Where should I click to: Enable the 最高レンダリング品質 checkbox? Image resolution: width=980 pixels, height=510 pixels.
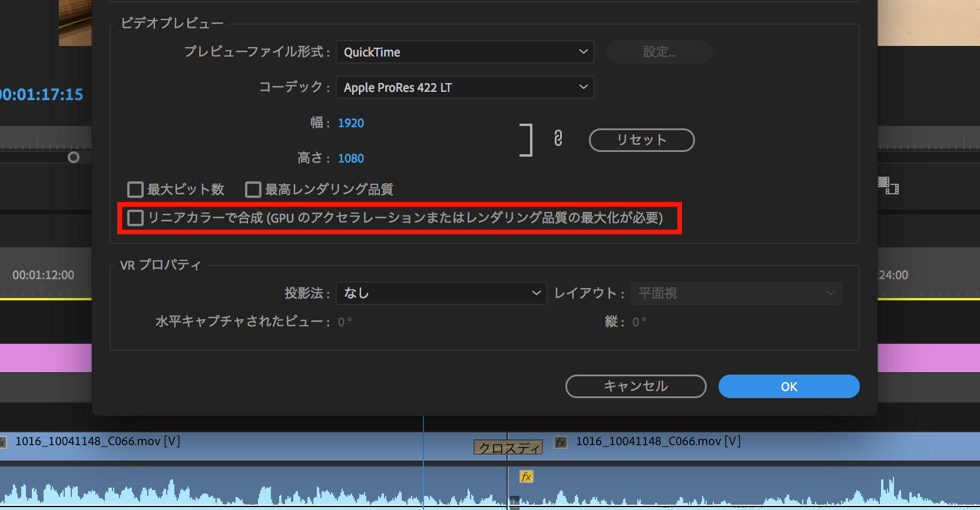coord(253,190)
